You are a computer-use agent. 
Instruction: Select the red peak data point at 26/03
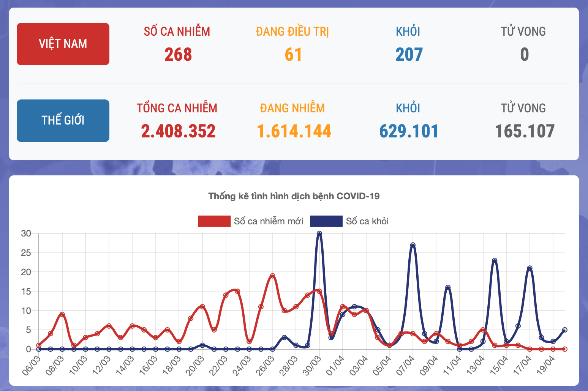pos(272,276)
